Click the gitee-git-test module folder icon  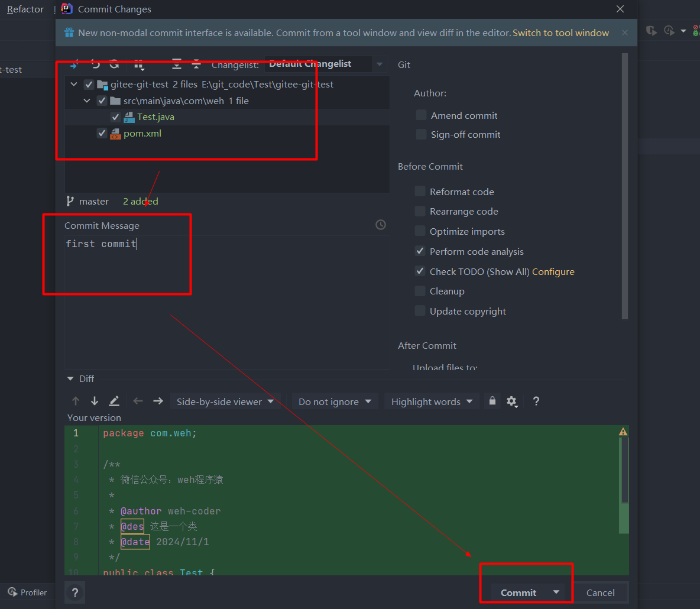[102, 85]
